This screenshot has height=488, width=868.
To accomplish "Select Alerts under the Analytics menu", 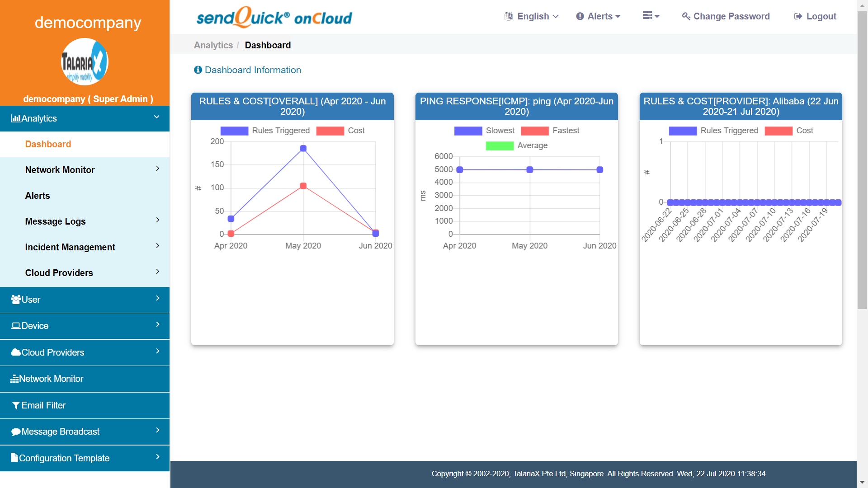I will (38, 196).
